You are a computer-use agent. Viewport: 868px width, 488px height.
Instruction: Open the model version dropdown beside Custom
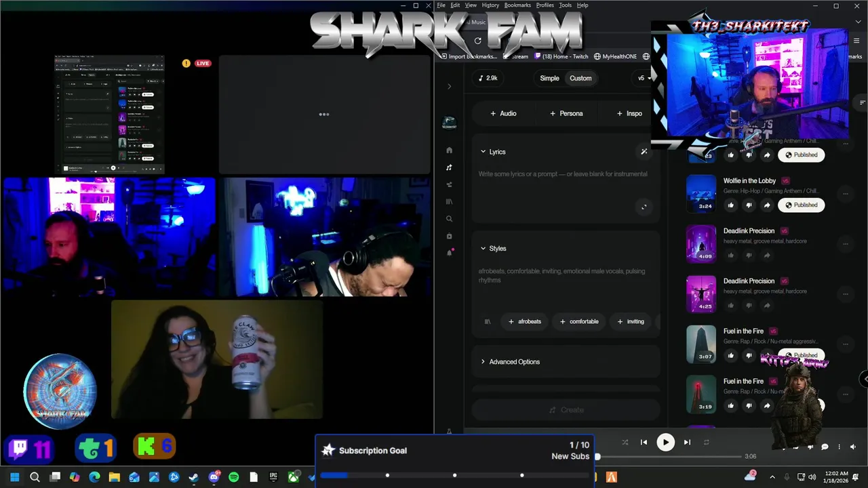click(x=643, y=78)
